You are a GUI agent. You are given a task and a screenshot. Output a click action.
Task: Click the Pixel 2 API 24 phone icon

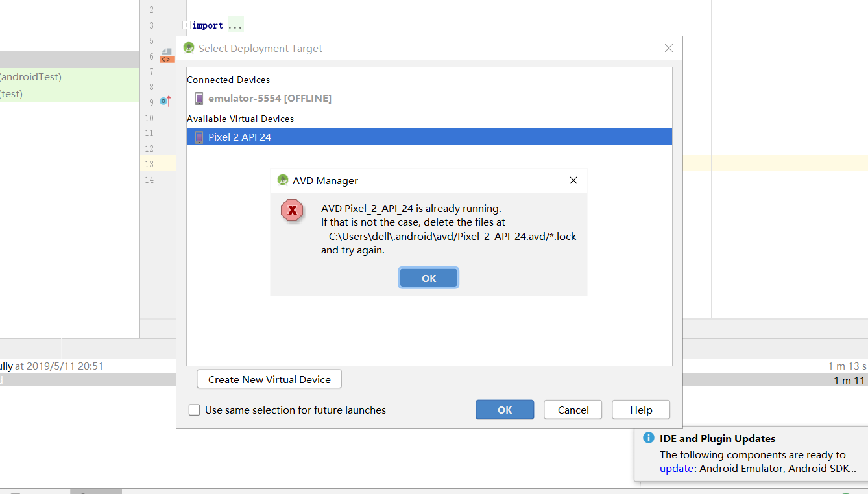(x=199, y=137)
